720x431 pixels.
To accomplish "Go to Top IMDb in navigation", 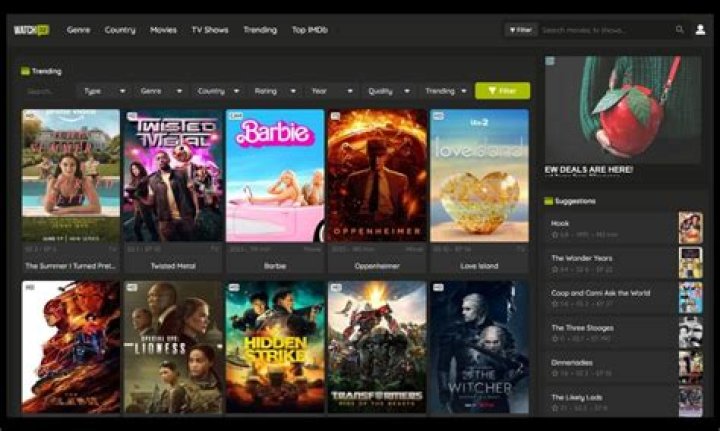I will coord(312,30).
